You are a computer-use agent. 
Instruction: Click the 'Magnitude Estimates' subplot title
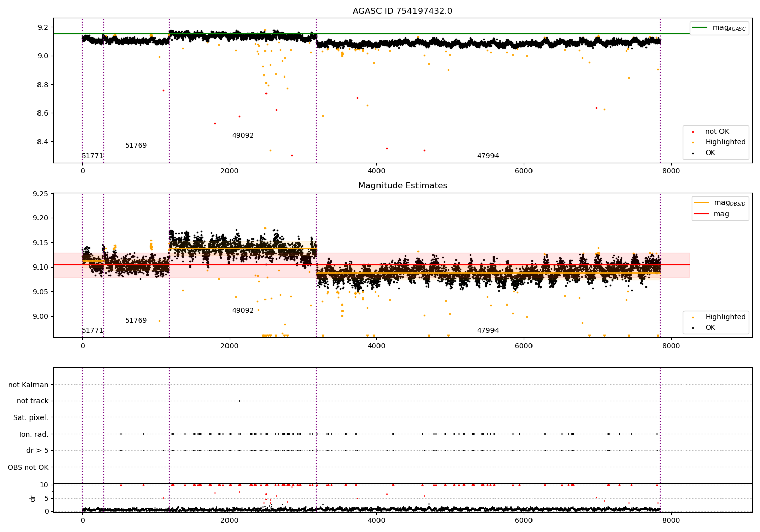click(x=402, y=186)
